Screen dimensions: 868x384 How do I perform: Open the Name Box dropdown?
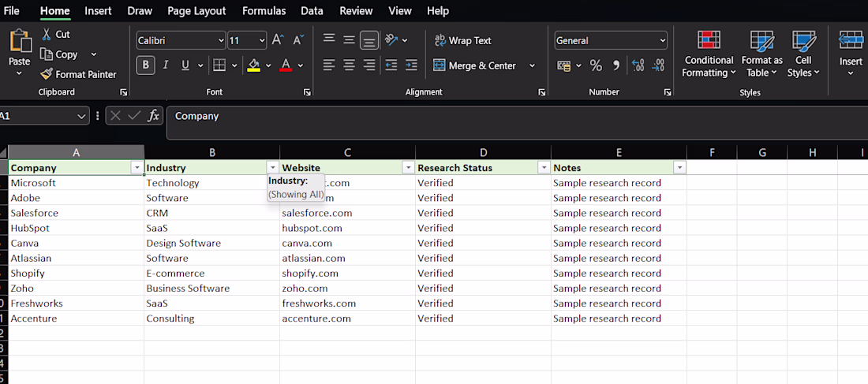click(x=81, y=116)
